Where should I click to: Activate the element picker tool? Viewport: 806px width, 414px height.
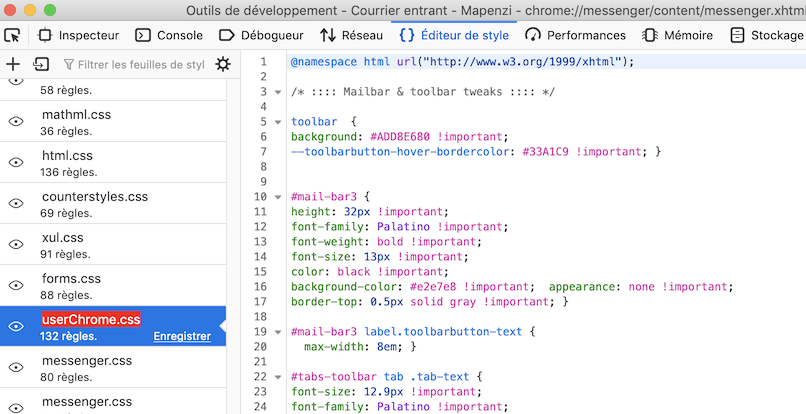tap(13, 35)
